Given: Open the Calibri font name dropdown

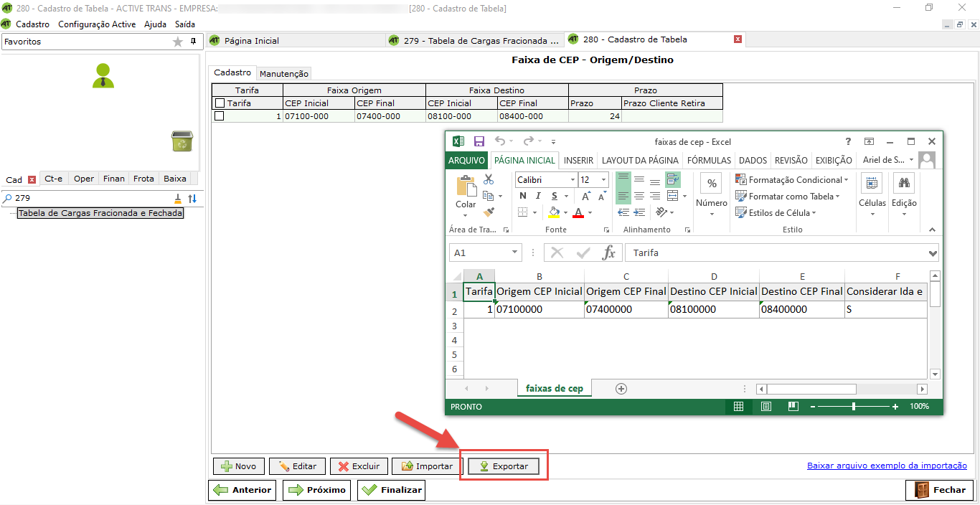Looking at the screenshot, I should [x=573, y=180].
